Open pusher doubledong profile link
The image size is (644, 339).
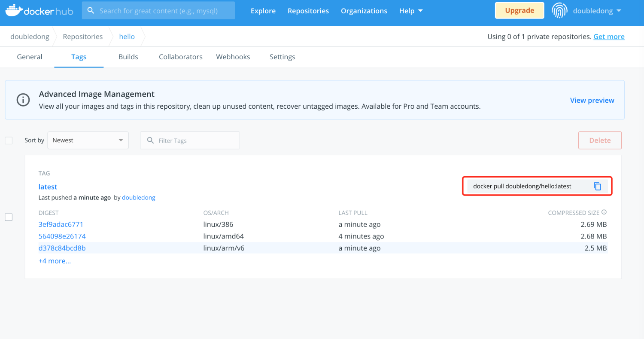[x=139, y=198]
